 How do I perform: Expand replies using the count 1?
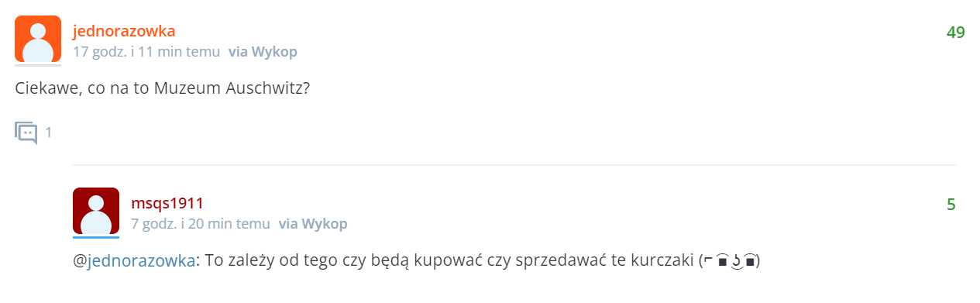48,133
